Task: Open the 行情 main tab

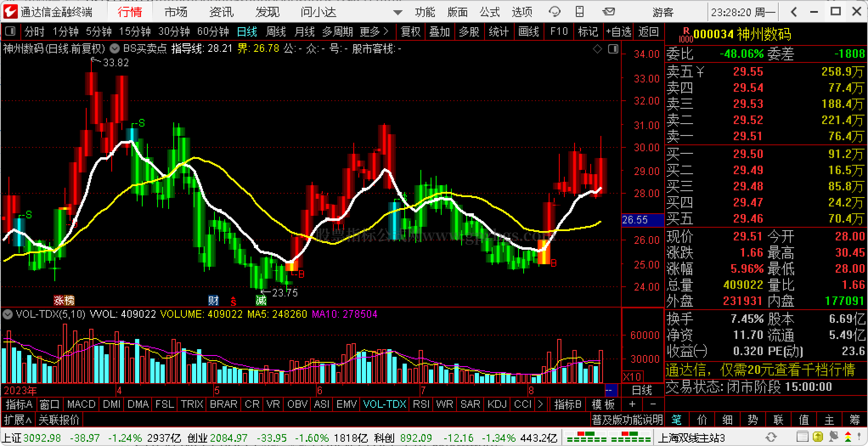Action: 130,12
